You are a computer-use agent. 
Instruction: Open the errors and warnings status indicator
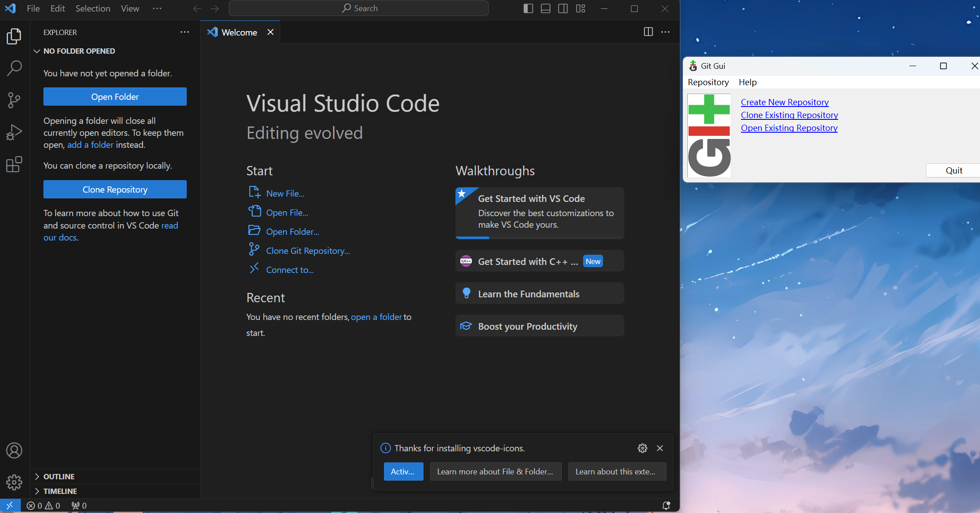(x=43, y=505)
